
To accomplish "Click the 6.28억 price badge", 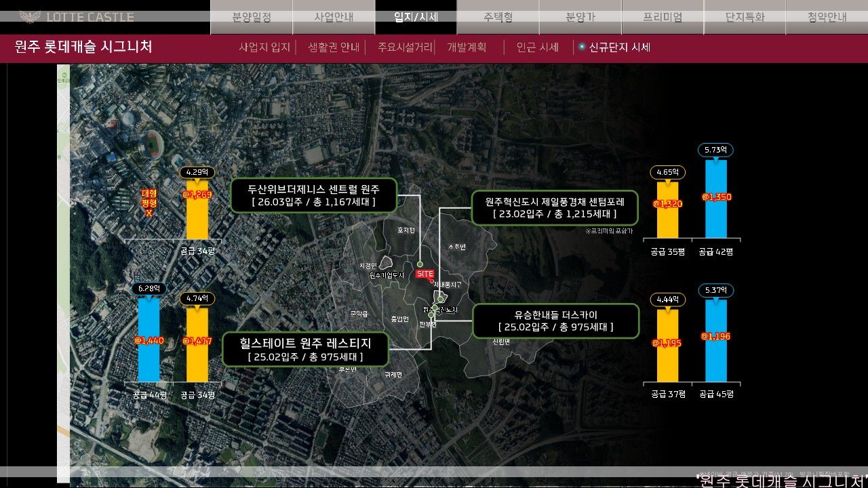I will [x=149, y=289].
